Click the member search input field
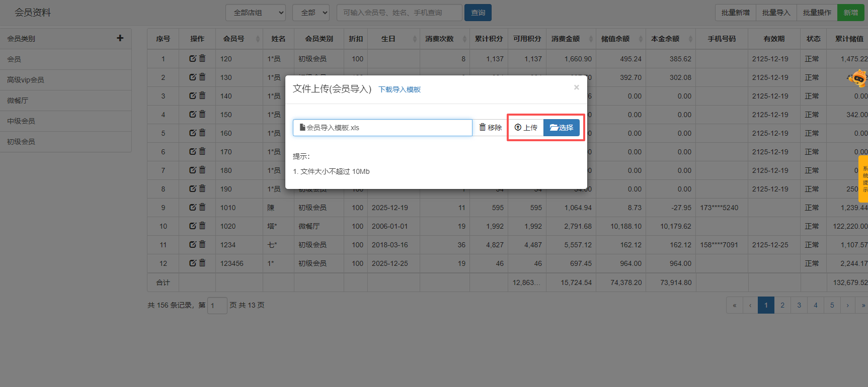 [400, 13]
